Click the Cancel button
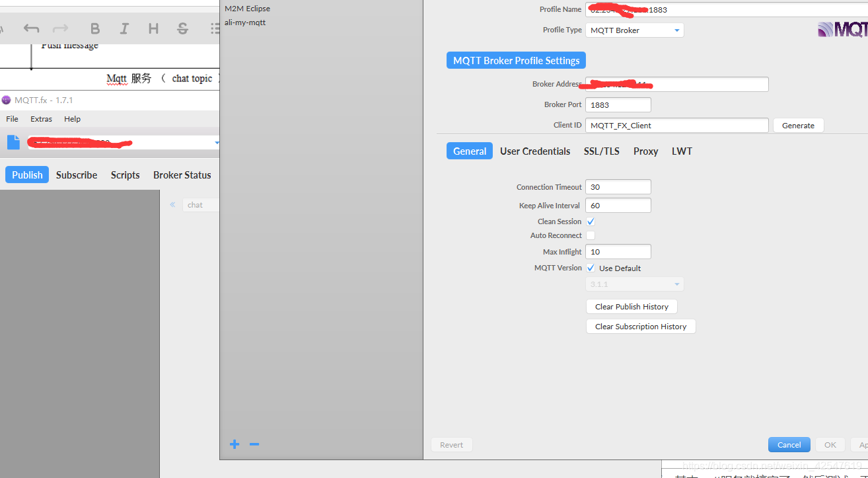The height and width of the screenshot is (478, 868). 789,445
